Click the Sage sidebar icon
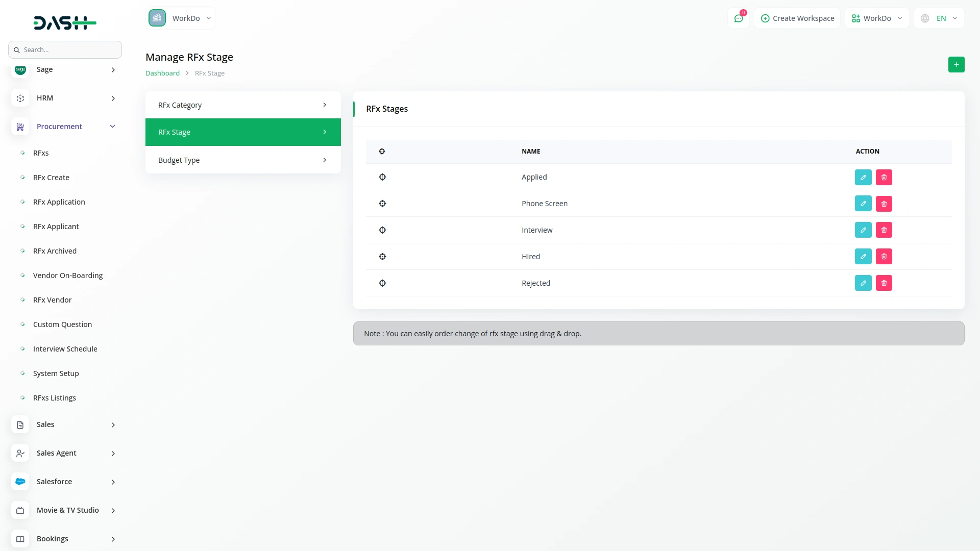Viewport: 980px width, 551px height. coord(20,69)
